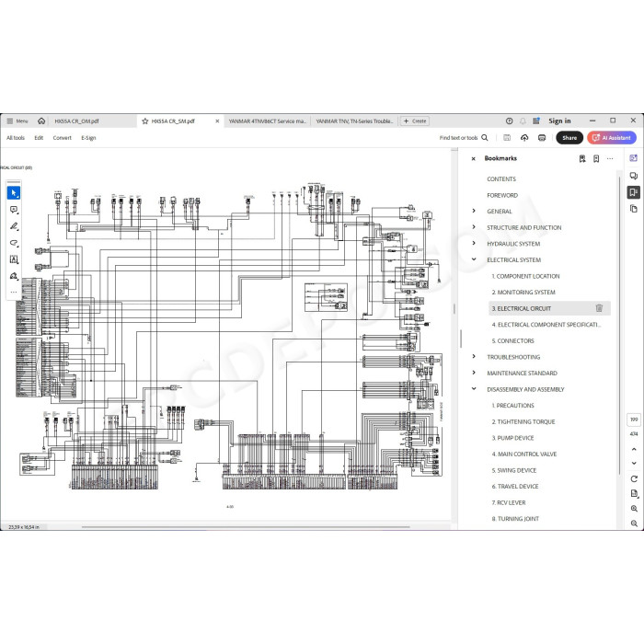Viewport: 644px width, 644px height.
Task: Open 2. MONITORING SYSTEM bookmark
Action: (x=523, y=293)
